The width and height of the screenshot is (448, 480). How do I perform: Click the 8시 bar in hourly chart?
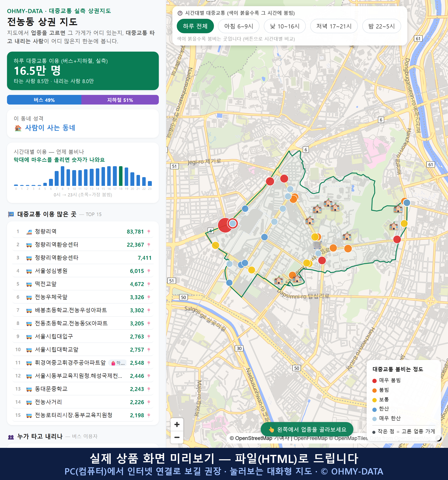(x=63, y=176)
